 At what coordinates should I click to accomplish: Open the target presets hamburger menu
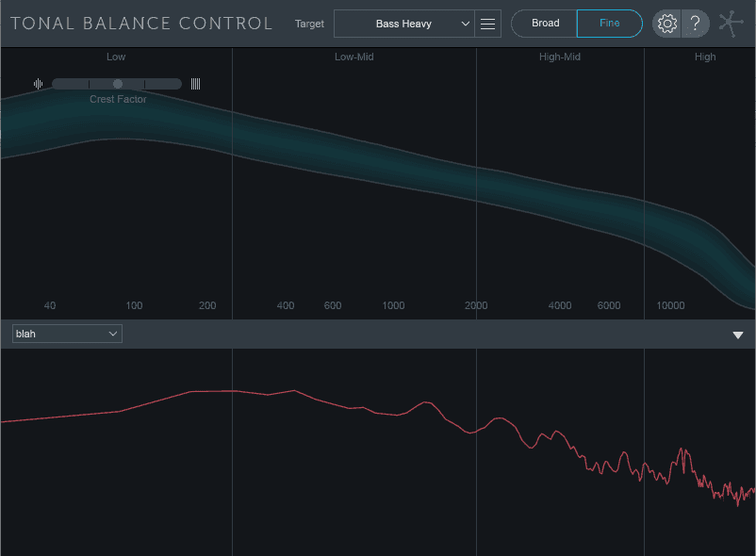[488, 24]
